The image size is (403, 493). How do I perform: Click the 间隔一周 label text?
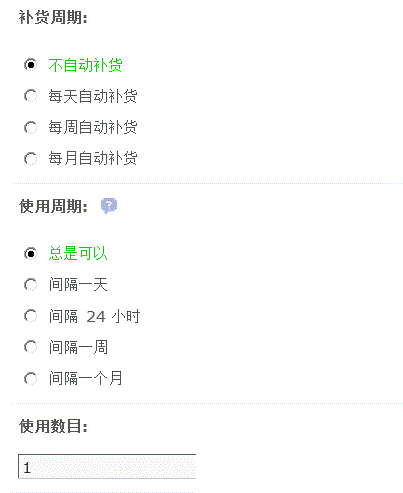(78, 347)
